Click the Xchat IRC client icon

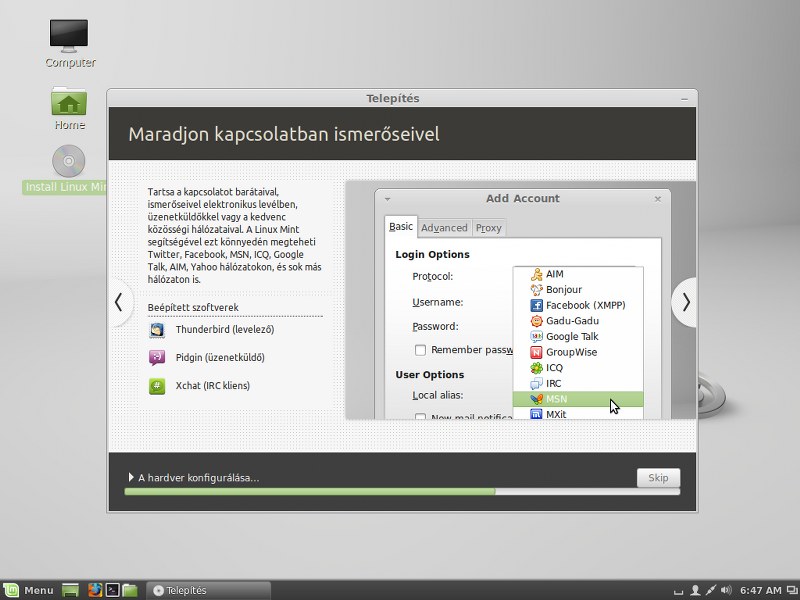[157, 386]
